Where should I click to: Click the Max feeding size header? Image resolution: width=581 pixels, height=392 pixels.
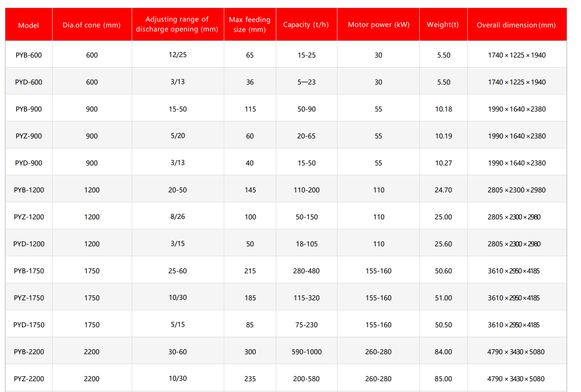pyautogui.click(x=250, y=25)
